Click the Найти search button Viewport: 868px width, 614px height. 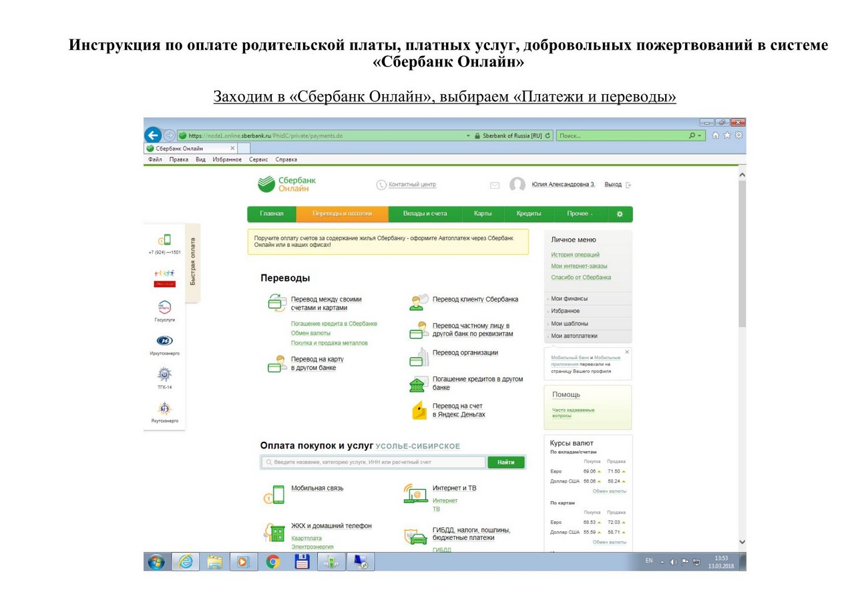point(506,462)
